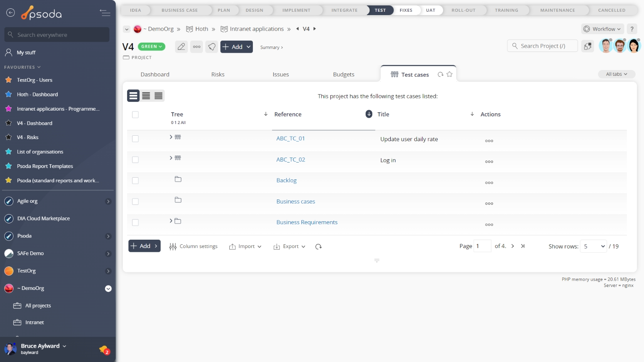Screen dimensions: 644x362
Task: Open the Workflow dropdown
Action: pos(602,29)
